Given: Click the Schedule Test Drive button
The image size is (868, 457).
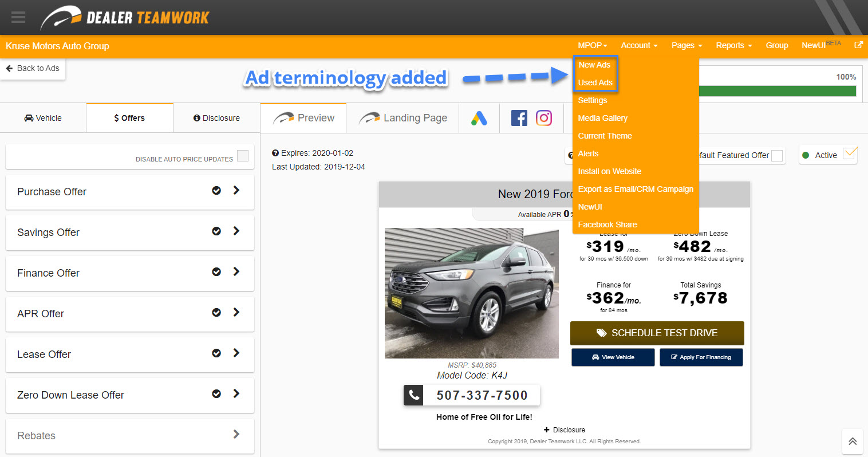Looking at the screenshot, I should [657, 333].
